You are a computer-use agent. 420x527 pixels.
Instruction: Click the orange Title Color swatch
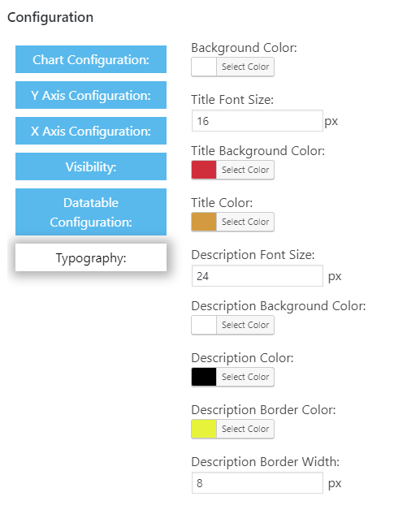(204, 222)
